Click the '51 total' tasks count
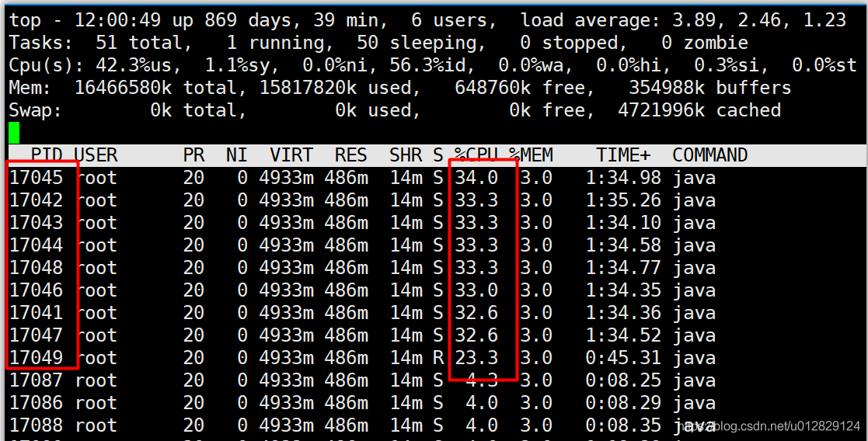Viewport: 868px width, 441px height. coord(140,43)
